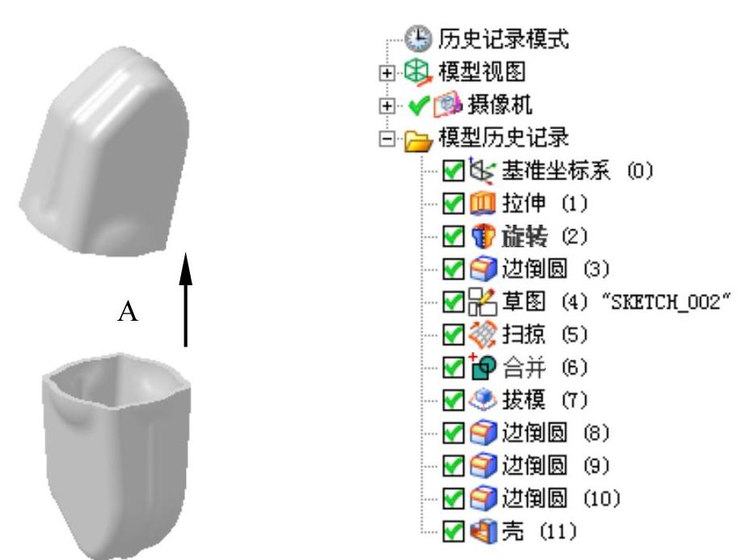Click the 草图 (4) sketch icon
This screenshot has width=751, height=560.
coord(482,301)
